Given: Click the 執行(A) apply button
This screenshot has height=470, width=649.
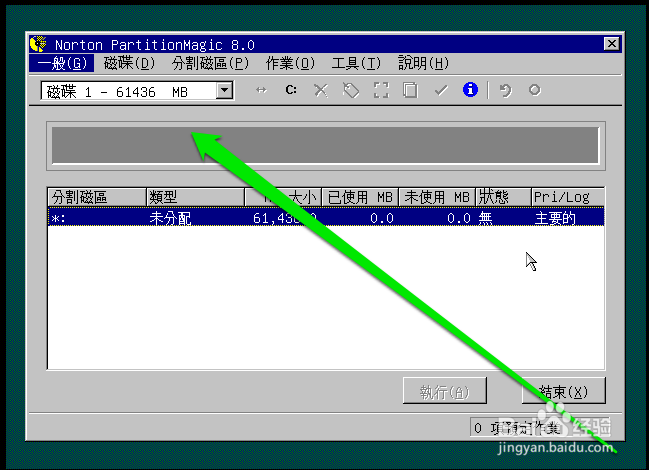Looking at the screenshot, I should [445, 390].
